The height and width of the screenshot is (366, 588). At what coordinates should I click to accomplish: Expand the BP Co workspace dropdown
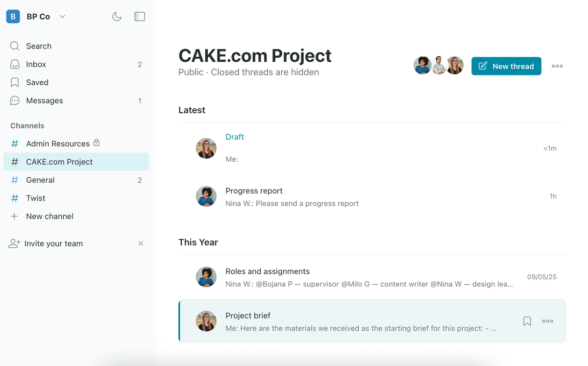pyautogui.click(x=62, y=17)
